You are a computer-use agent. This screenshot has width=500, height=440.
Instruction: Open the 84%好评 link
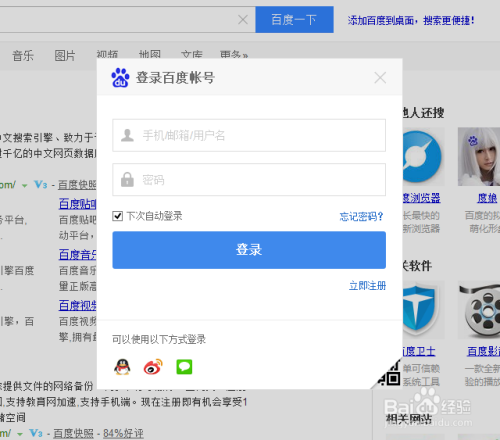click(x=123, y=433)
